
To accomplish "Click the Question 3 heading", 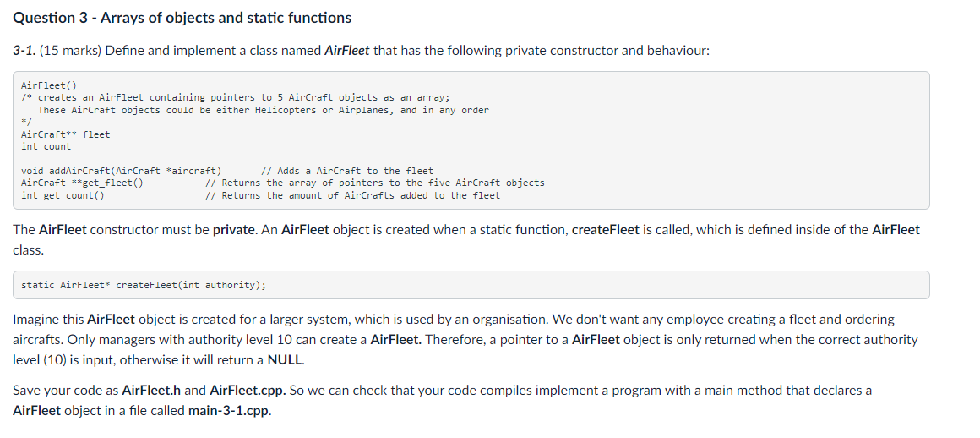I will point(182,18).
